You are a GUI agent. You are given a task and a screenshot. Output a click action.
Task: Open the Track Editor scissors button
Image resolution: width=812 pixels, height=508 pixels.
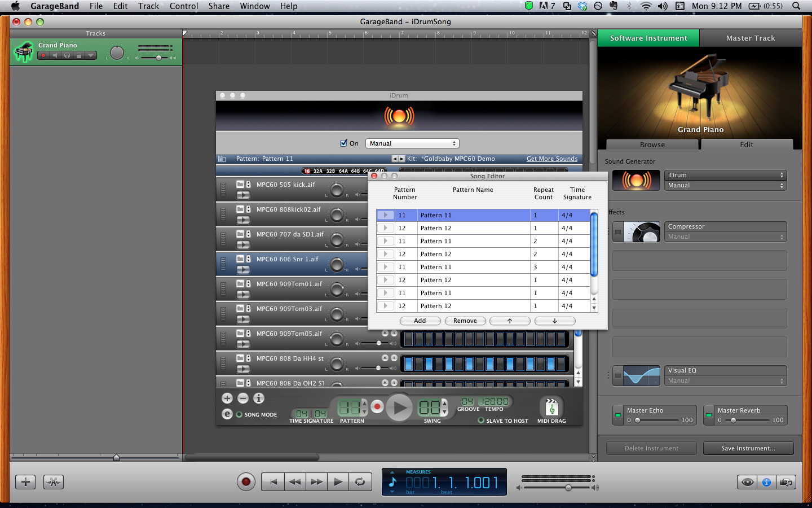pos(54,482)
